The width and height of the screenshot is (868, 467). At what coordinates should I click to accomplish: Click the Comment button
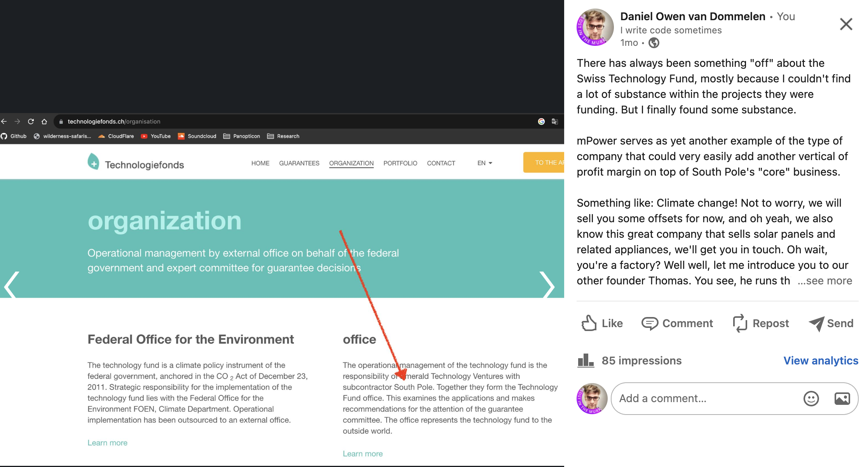coord(677,323)
